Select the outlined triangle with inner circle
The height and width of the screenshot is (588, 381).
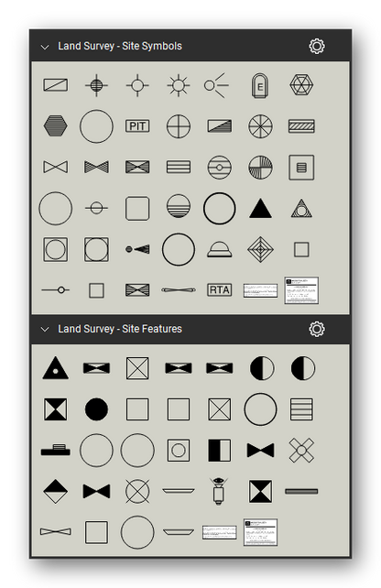click(301, 209)
